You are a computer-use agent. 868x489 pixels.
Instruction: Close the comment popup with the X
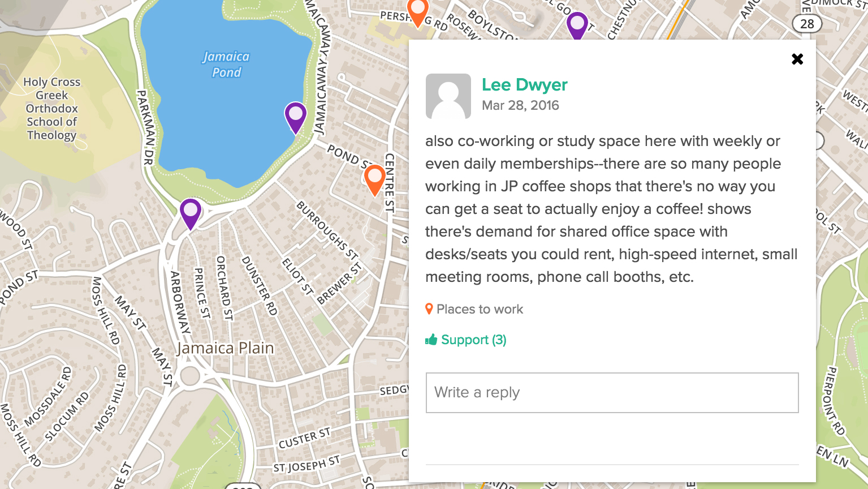click(797, 59)
